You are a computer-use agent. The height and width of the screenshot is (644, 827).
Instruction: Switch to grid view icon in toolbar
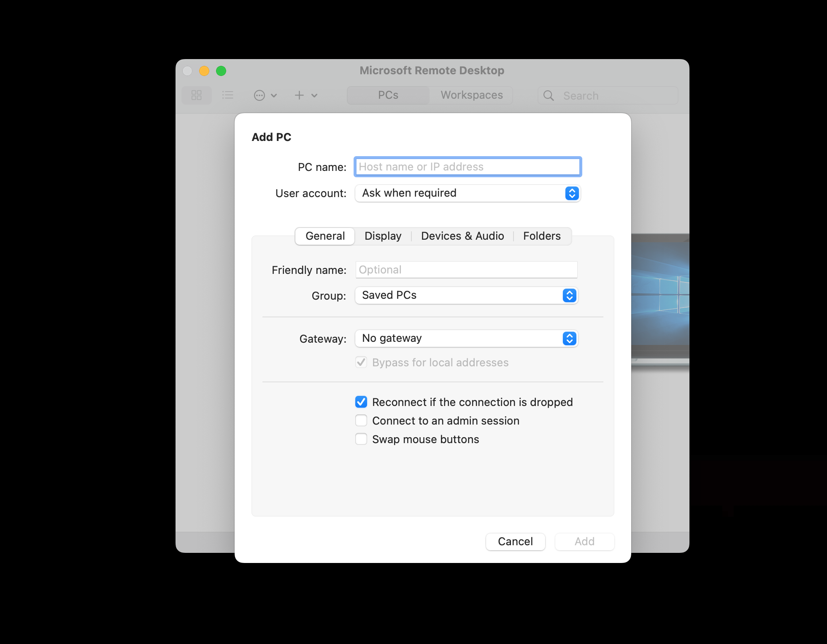196,95
